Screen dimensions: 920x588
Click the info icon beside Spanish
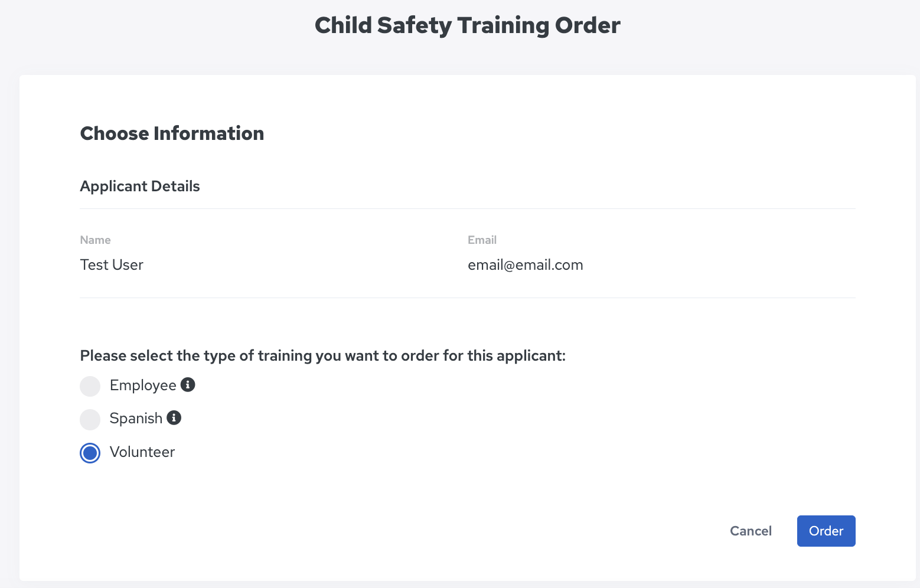pos(174,418)
